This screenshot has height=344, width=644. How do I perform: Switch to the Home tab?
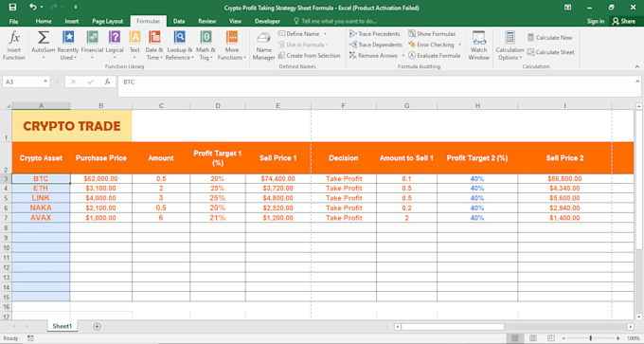44,22
